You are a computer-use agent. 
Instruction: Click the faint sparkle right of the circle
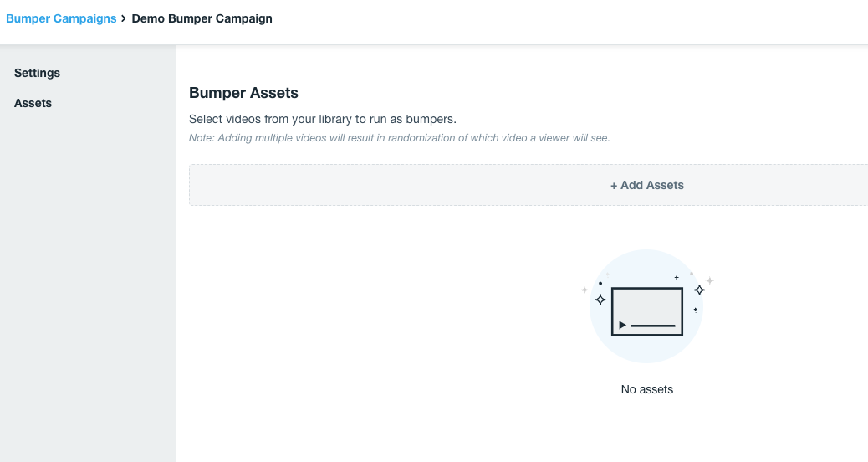(x=710, y=280)
